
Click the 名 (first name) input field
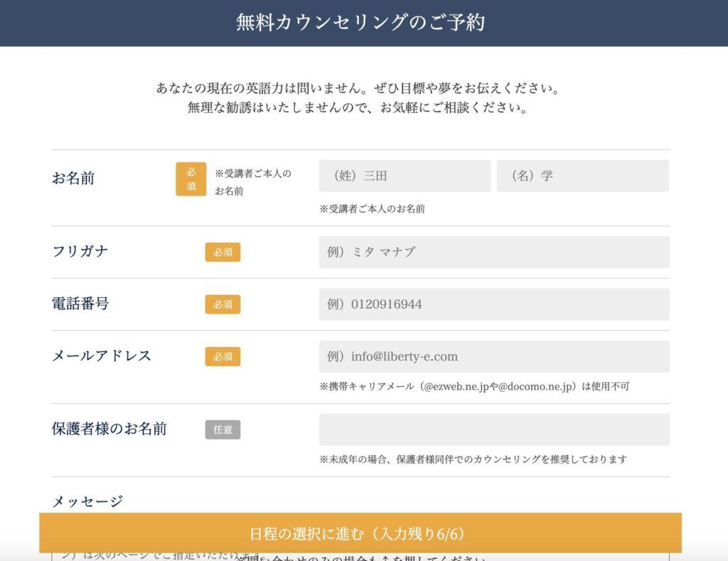(x=582, y=176)
